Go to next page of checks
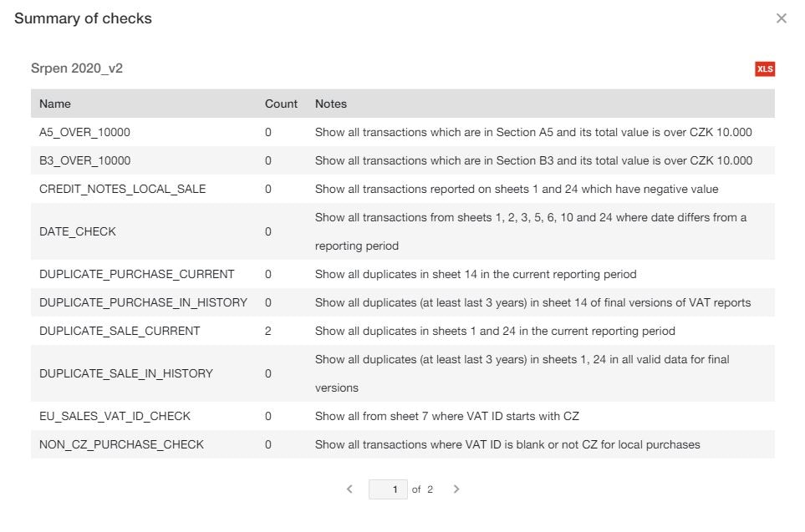805x532 pixels. click(x=456, y=489)
